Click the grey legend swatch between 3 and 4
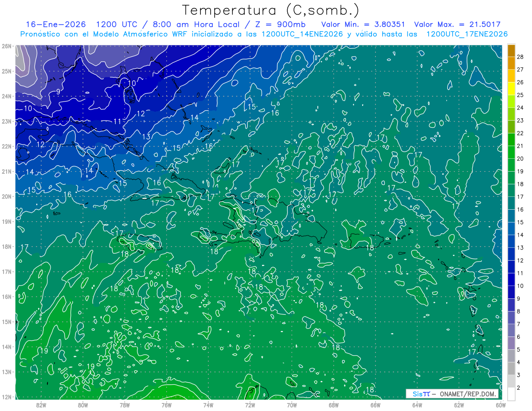The image size is (532, 411). [x=511, y=368]
